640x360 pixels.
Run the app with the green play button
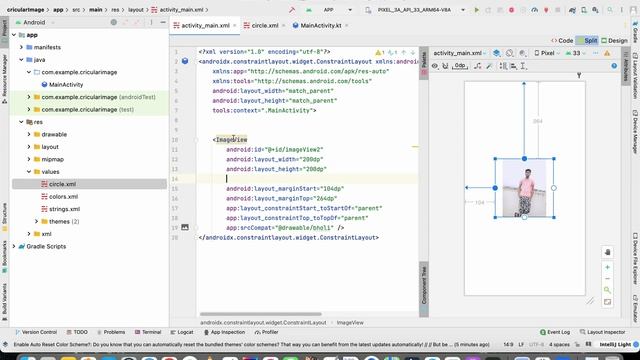476,10
